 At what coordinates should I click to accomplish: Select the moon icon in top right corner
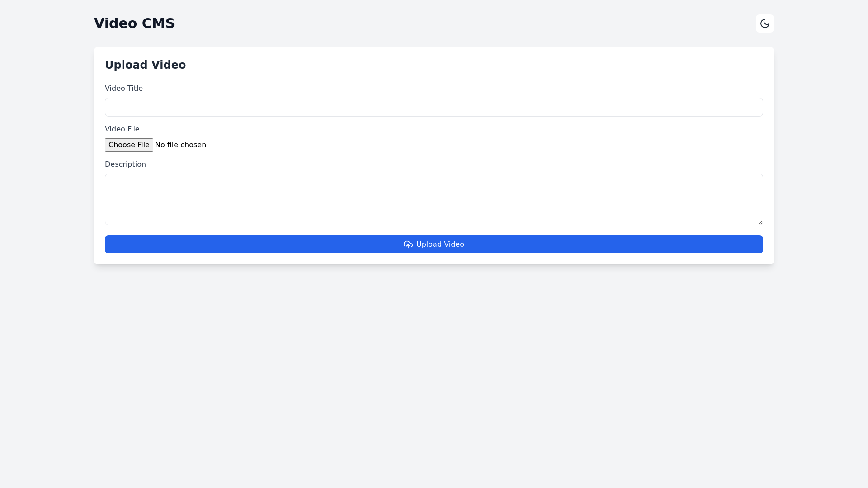764,23
